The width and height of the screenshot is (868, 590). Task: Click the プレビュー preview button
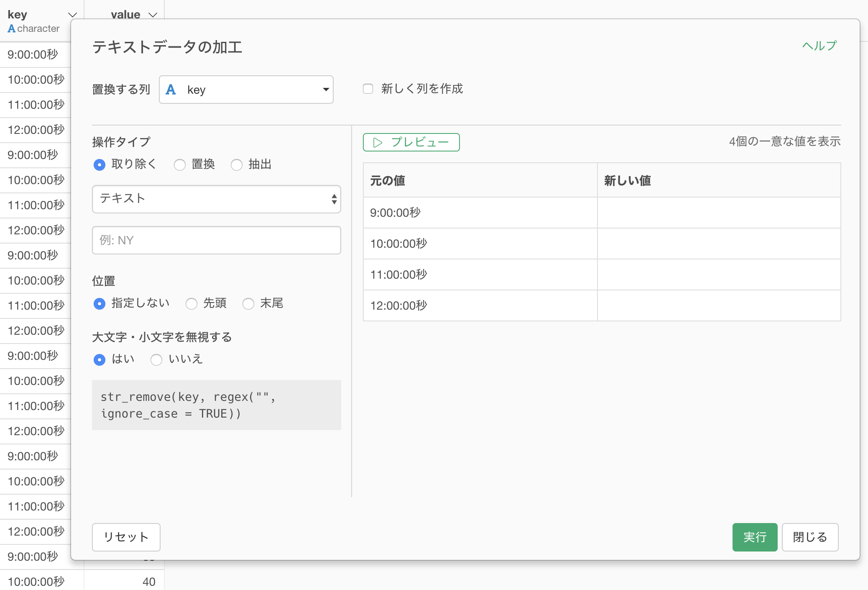click(x=411, y=142)
